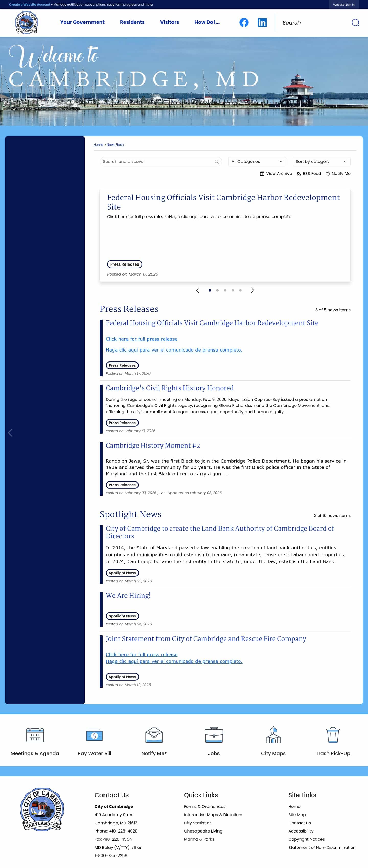Image resolution: width=368 pixels, height=868 pixels.
Task: Open Marina & Parks quick link
Action: click(199, 839)
